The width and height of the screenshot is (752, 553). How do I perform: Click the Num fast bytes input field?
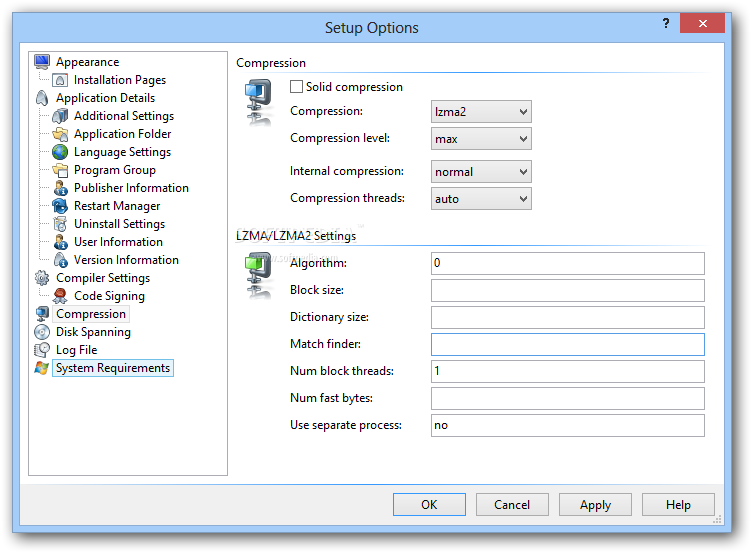[x=568, y=399]
